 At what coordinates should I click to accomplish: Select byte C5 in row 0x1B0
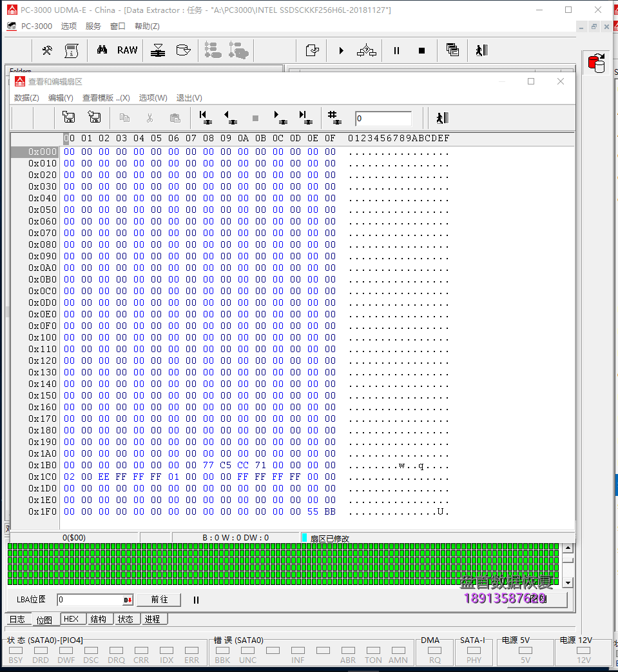226,465
